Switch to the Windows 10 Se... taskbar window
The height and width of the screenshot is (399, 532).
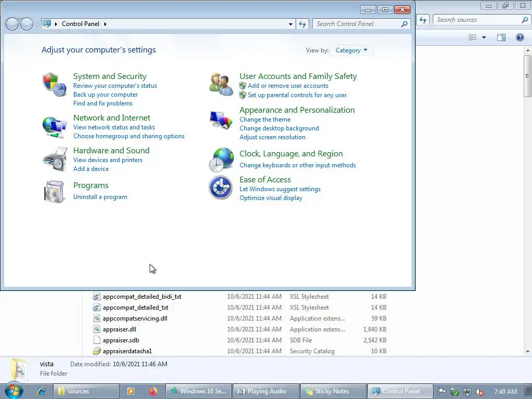198,391
